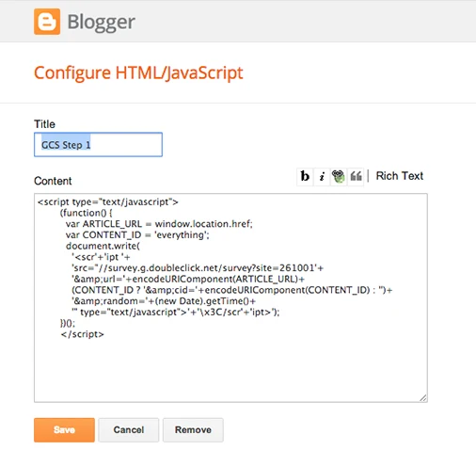476x450 pixels.
Task: Toggle bold formatting in content toolbar
Action: (305, 176)
